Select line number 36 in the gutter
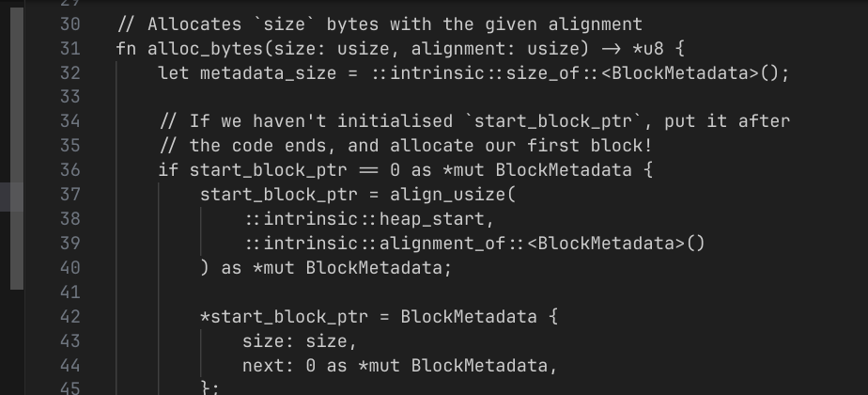Screen dimensions: 868x395 [70, 169]
